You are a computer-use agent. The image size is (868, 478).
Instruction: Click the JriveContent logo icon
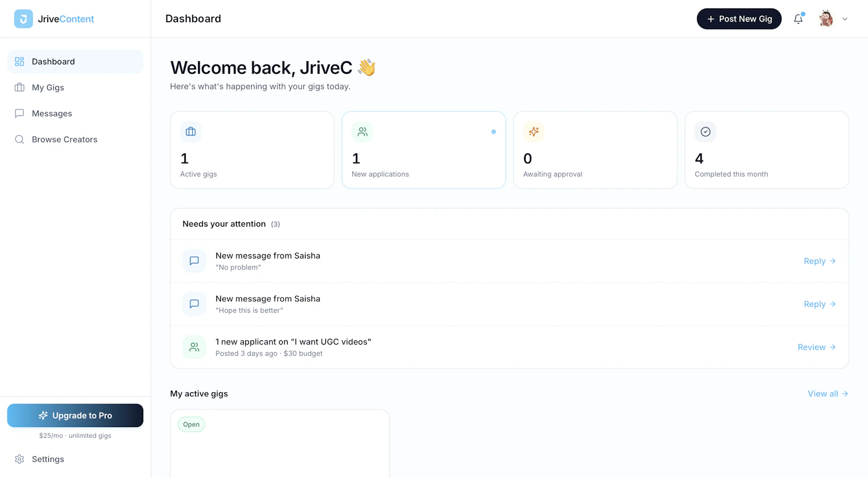tap(23, 19)
